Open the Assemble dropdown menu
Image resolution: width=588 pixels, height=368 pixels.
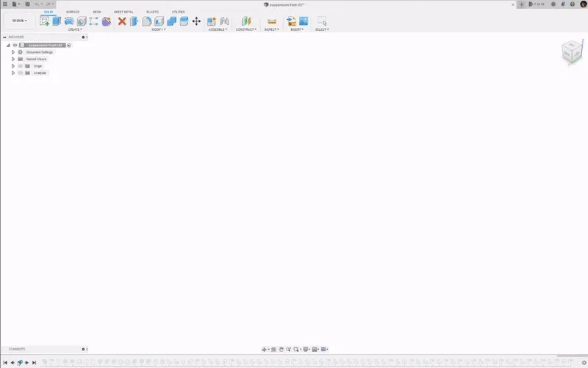[x=218, y=29]
